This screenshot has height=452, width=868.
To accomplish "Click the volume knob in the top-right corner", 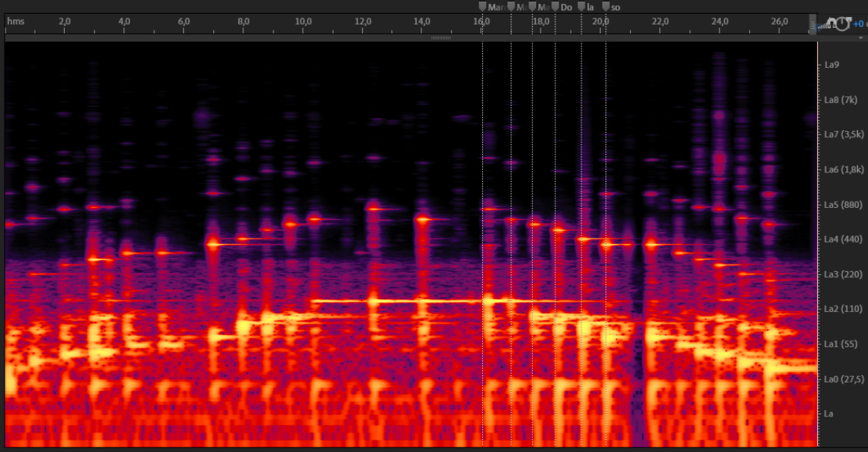I will (x=842, y=23).
